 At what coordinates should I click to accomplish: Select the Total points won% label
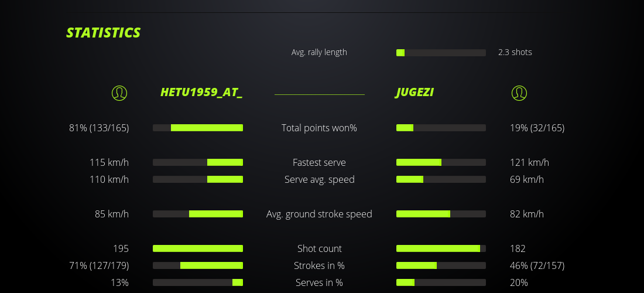pos(319,128)
